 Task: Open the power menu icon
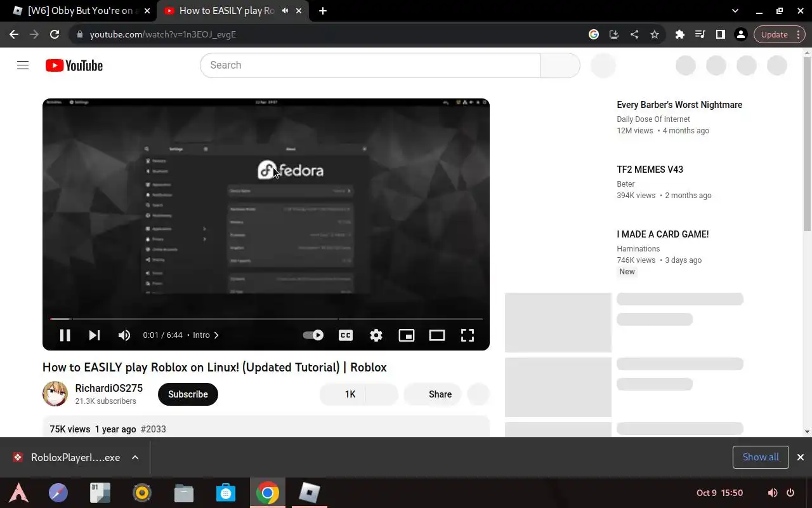790,493
